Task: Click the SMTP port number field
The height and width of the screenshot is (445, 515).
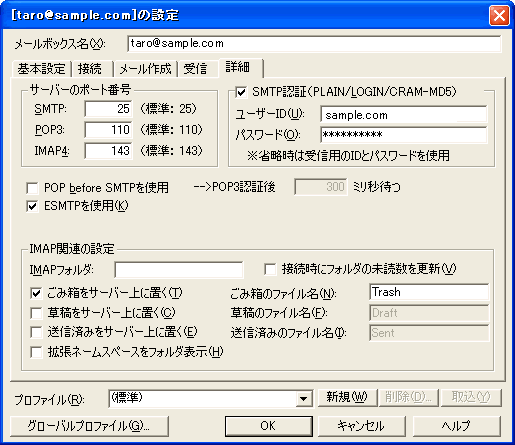Action: pos(108,109)
